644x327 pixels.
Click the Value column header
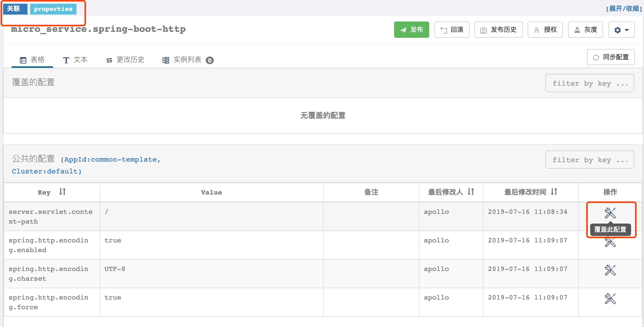(211, 192)
